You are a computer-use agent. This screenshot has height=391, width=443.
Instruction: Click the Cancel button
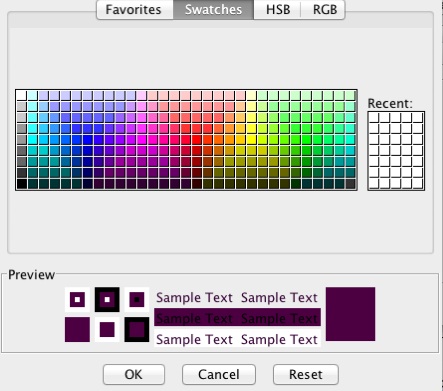point(219,374)
